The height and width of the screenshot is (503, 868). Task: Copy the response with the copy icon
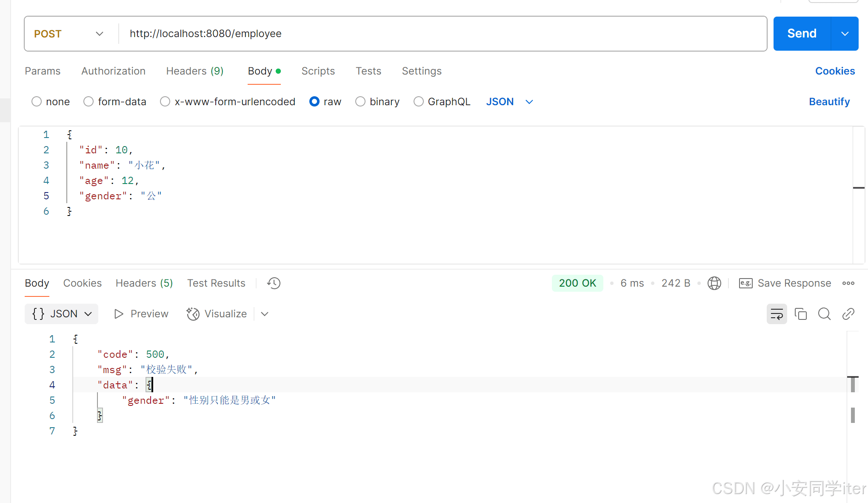click(801, 314)
